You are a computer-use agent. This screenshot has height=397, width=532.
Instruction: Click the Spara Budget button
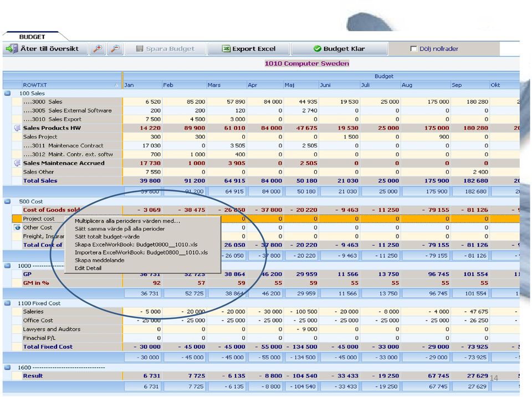(166, 49)
